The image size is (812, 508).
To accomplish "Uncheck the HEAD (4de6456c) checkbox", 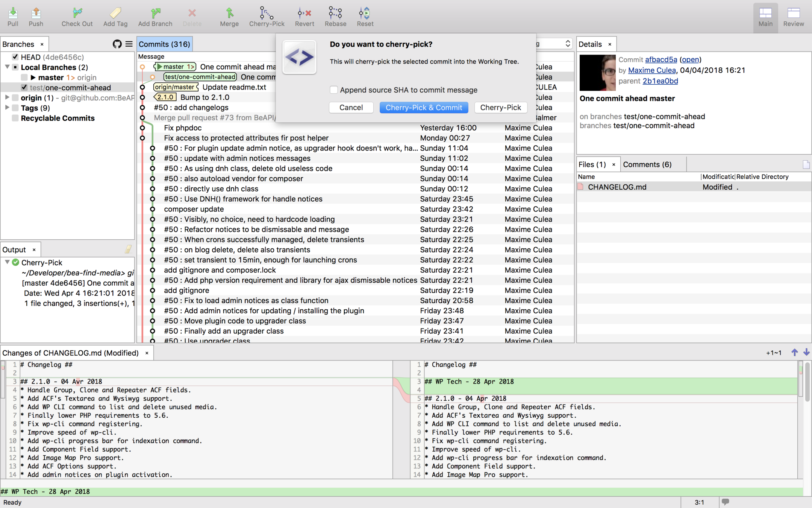I will pos(15,57).
